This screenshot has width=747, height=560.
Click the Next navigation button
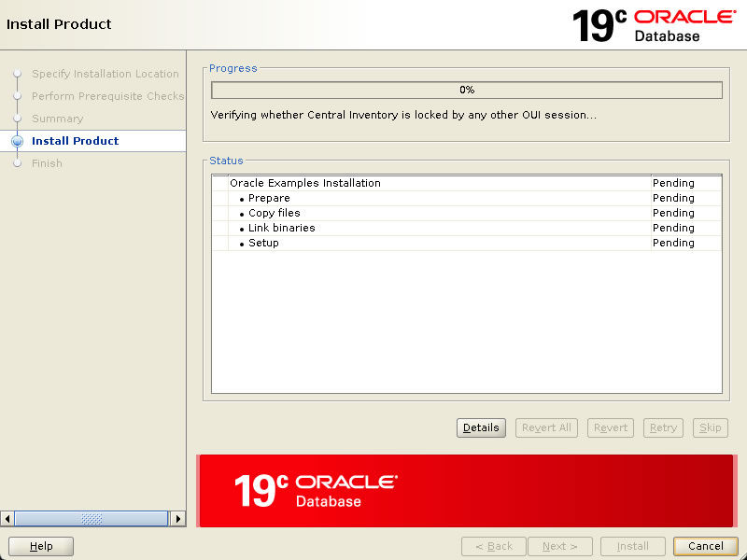click(x=560, y=546)
